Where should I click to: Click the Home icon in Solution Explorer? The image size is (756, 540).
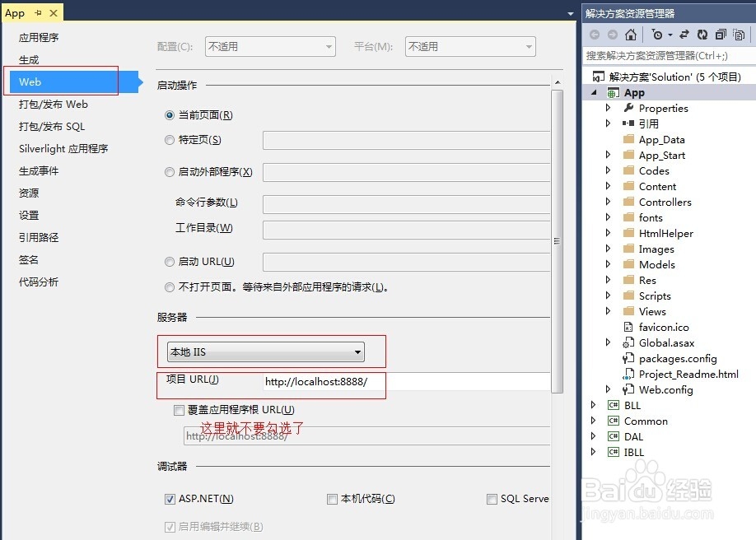point(631,34)
